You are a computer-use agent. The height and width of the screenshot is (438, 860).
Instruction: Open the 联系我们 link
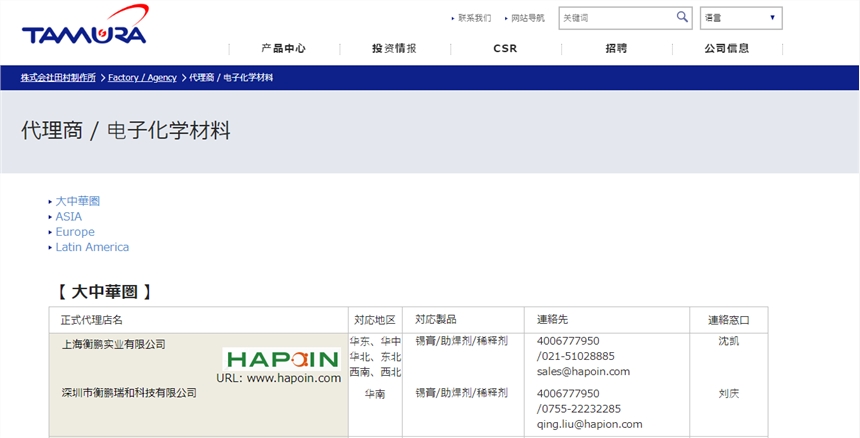point(474,18)
